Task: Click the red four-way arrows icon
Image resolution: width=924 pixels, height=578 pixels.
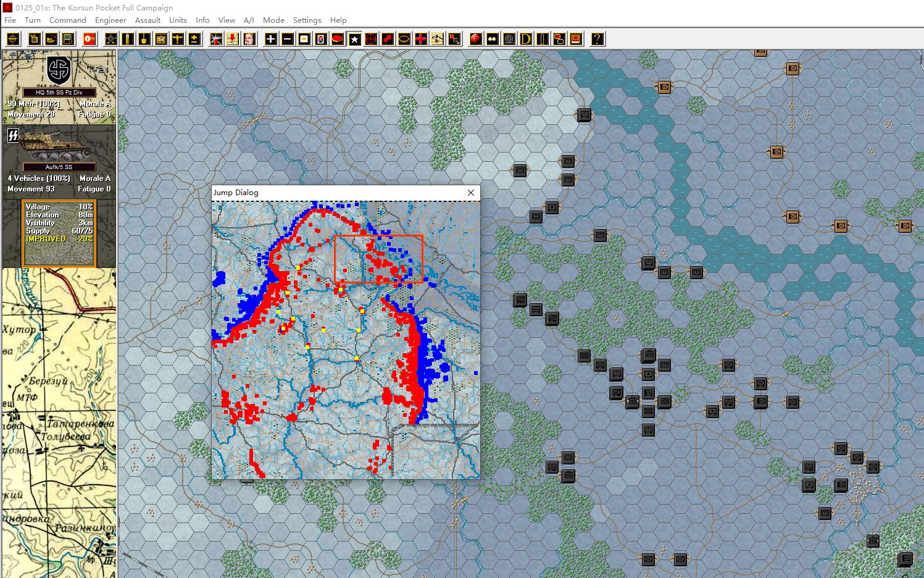Action: [x=420, y=39]
